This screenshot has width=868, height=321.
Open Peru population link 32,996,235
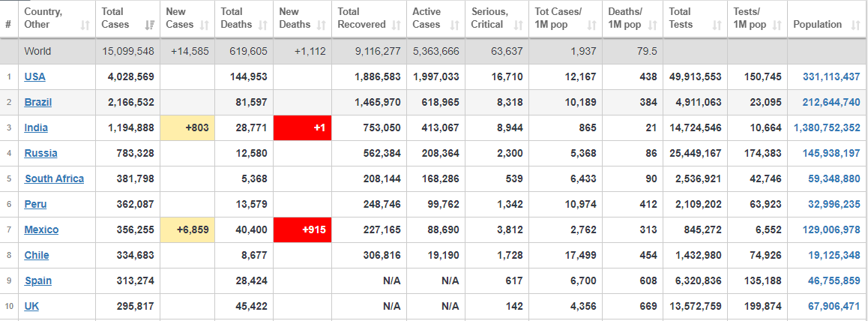pos(834,204)
